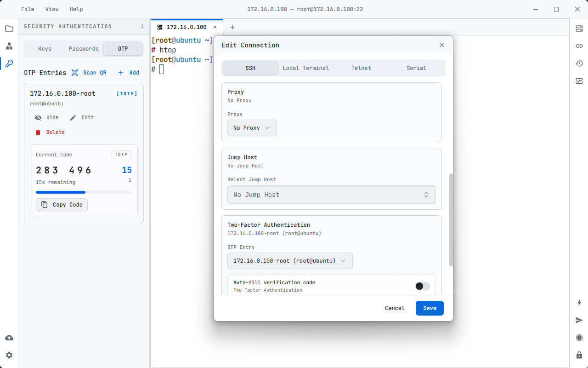Open the file browser sidebar icon
The height and width of the screenshot is (368, 588).
tap(9, 29)
